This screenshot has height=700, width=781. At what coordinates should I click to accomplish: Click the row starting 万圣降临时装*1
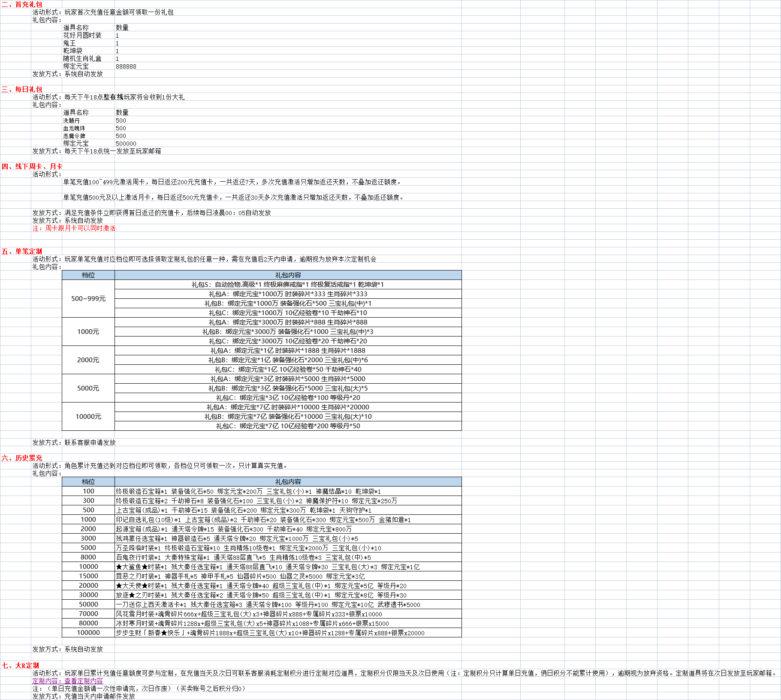point(288,547)
